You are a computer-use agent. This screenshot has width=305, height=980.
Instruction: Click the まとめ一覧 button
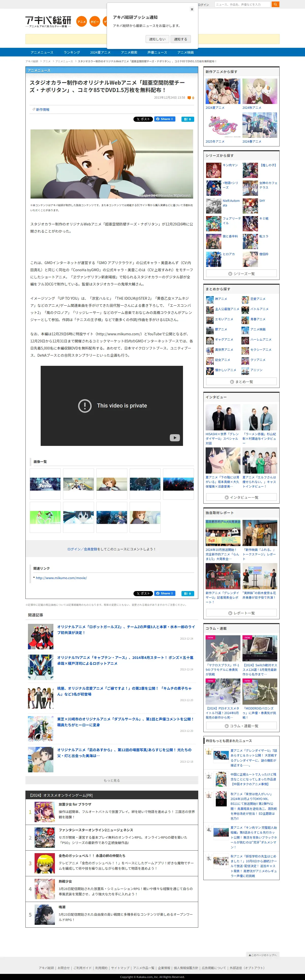point(241,382)
